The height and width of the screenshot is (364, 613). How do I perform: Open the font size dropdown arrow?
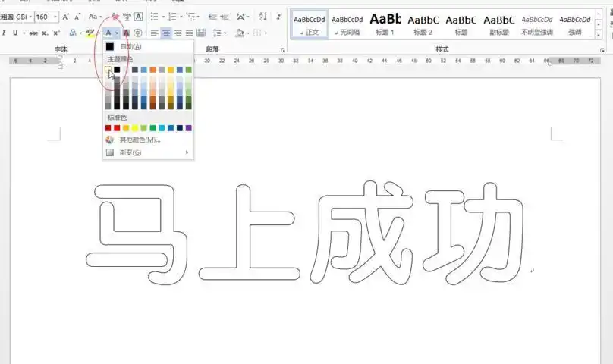[x=55, y=17]
